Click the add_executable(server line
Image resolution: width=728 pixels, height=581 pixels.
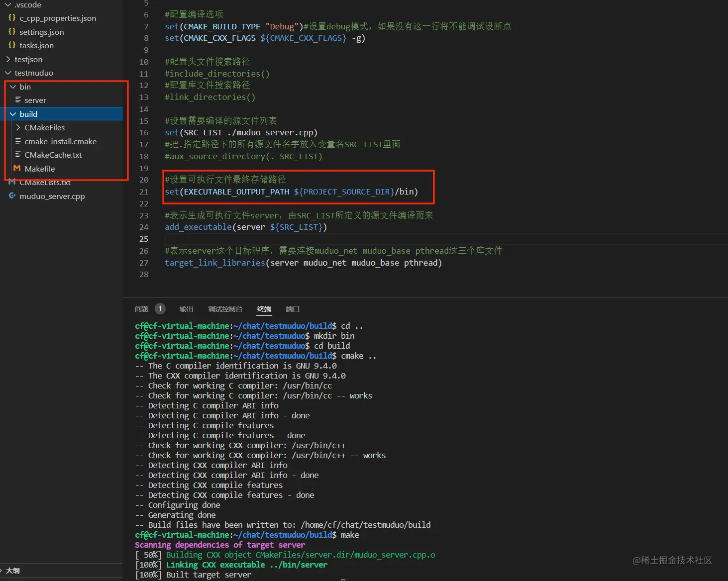(x=246, y=227)
